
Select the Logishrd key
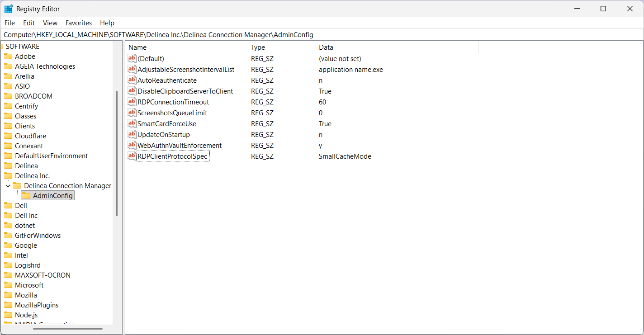(x=28, y=265)
